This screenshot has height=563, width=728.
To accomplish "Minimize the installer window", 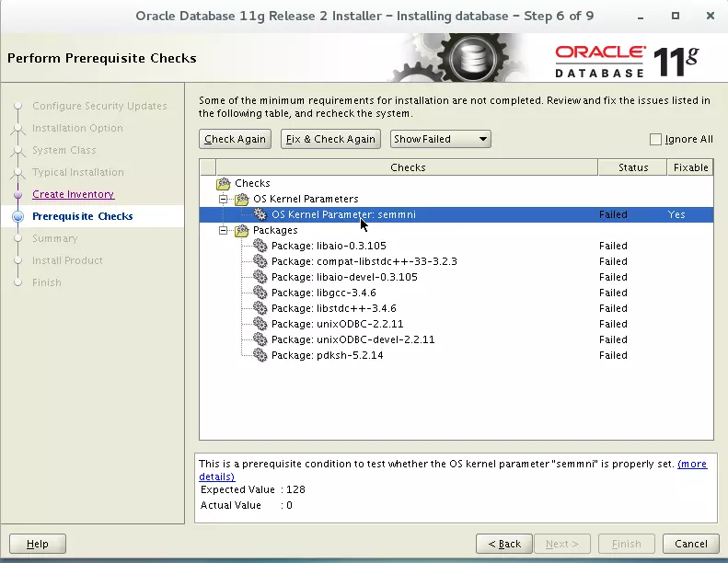I will [x=641, y=17].
